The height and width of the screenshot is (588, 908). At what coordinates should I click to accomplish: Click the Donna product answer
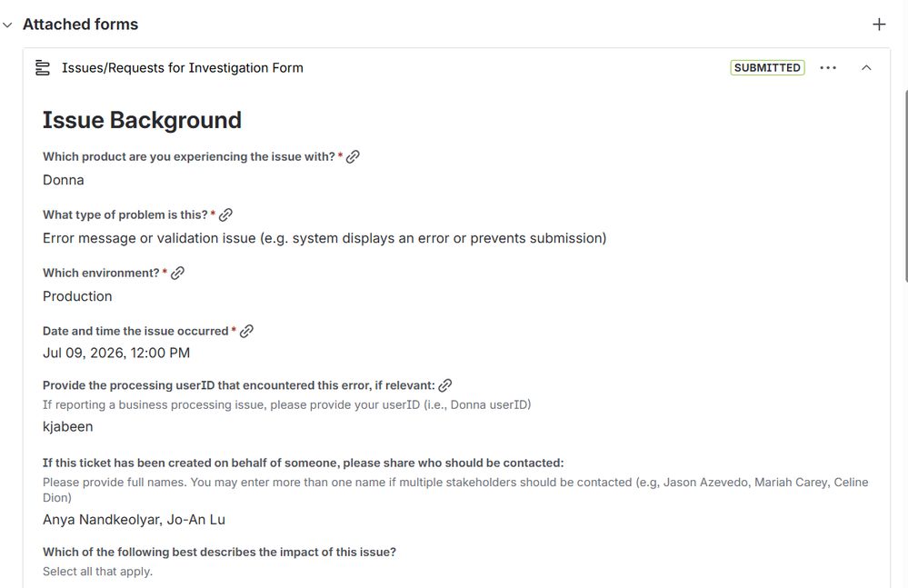click(x=63, y=180)
